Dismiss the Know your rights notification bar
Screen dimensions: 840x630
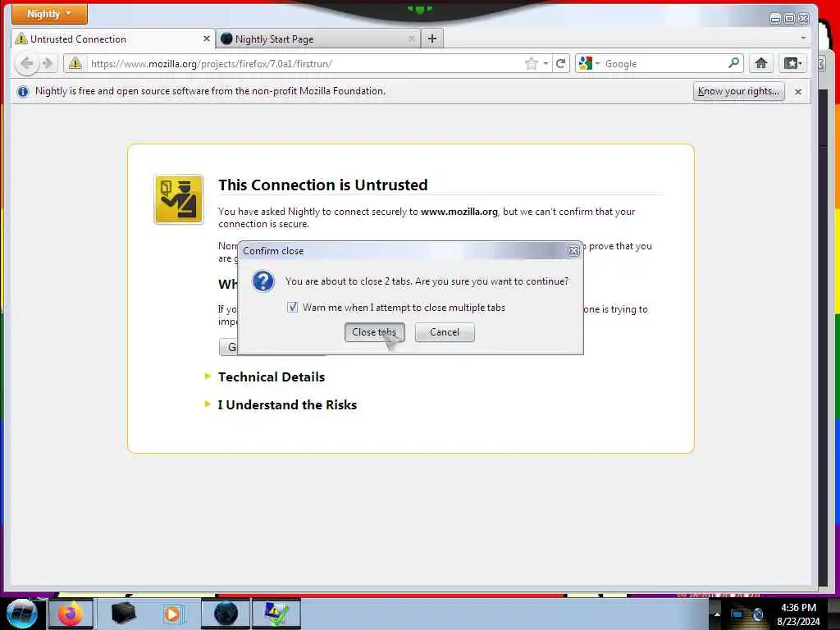[x=797, y=92]
